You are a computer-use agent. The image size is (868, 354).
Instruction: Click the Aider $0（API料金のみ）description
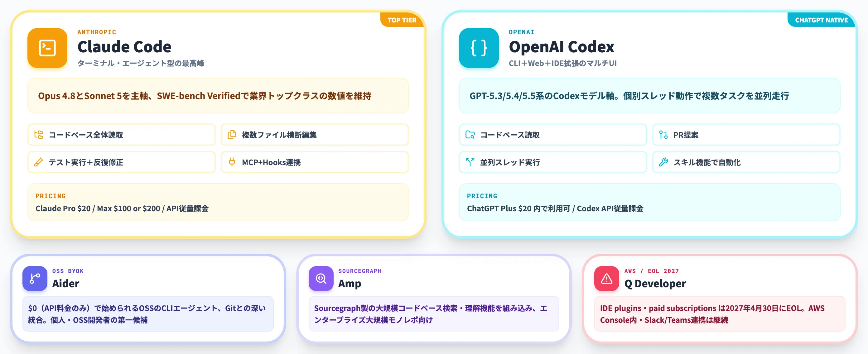pyautogui.click(x=148, y=314)
